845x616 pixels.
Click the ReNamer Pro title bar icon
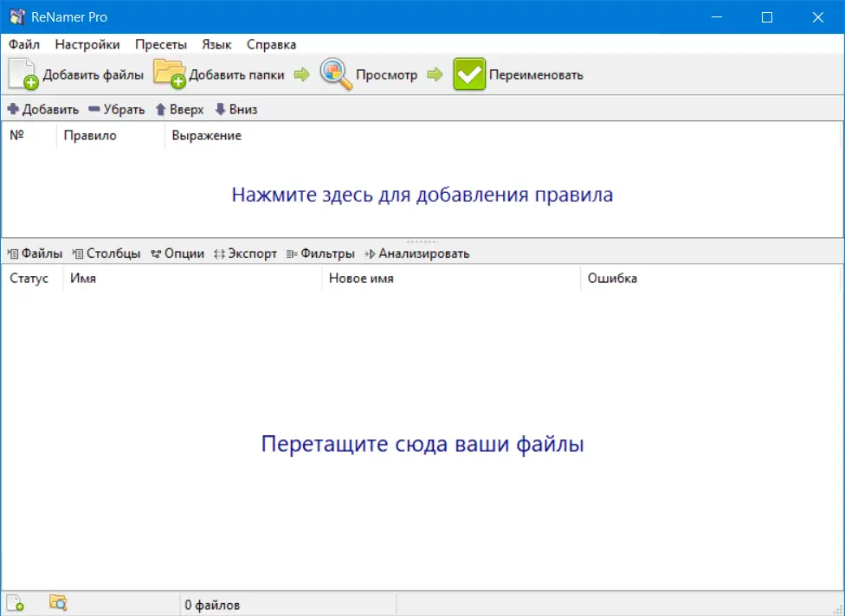(16, 16)
